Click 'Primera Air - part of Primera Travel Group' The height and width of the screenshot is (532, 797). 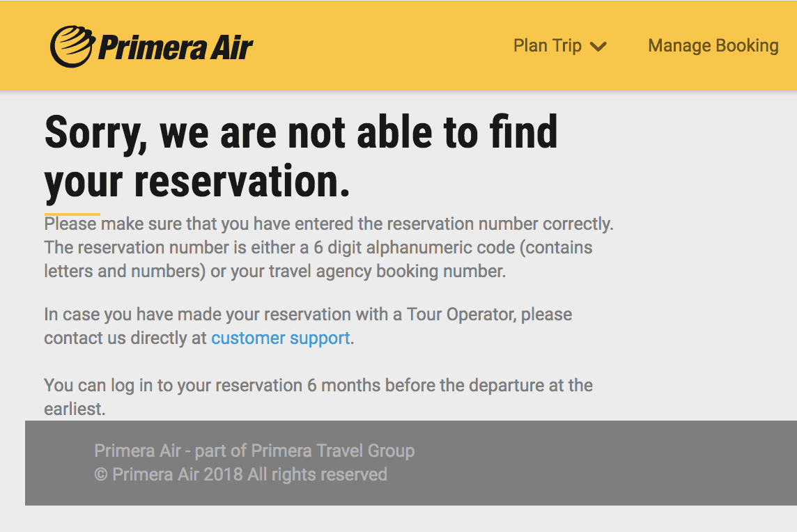click(x=254, y=451)
